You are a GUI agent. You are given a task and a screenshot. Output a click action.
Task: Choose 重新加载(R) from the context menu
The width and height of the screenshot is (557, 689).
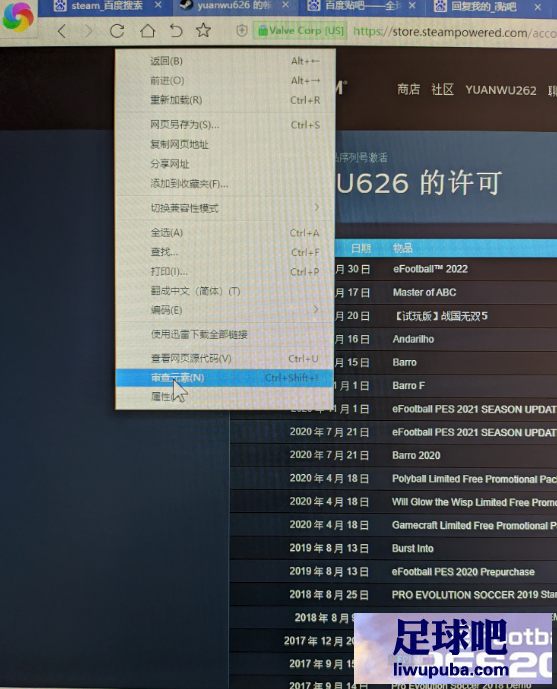pos(224,100)
